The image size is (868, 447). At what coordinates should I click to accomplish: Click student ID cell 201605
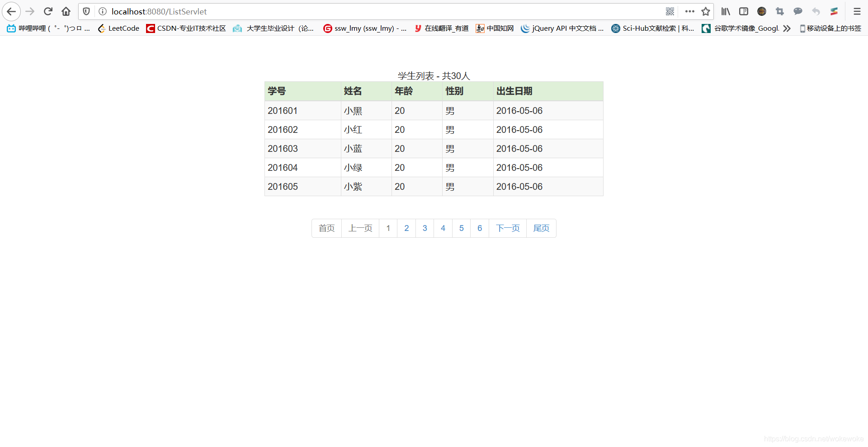point(303,187)
